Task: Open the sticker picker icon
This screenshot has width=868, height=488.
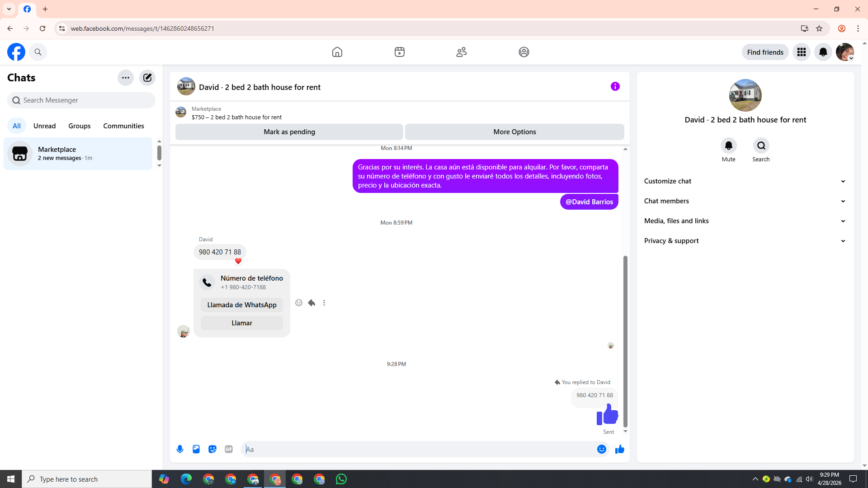Action: point(212,449)
